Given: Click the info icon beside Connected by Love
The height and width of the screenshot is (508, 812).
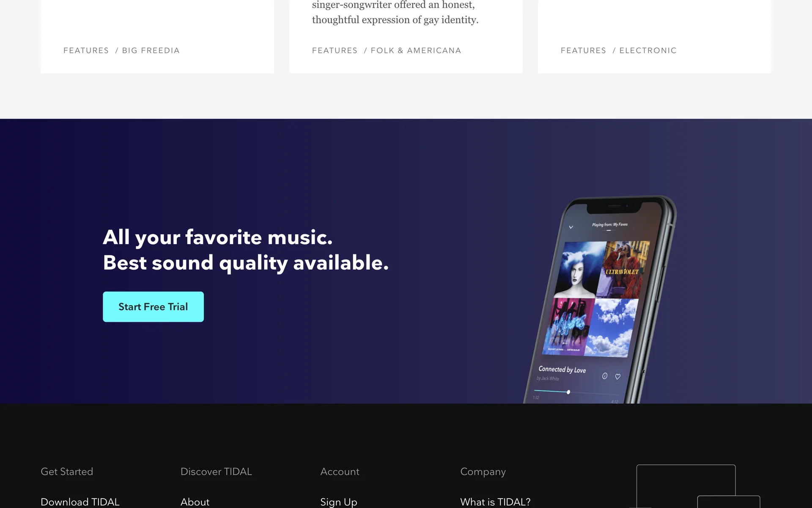Looking at the screenshot, I should point(605,375).
